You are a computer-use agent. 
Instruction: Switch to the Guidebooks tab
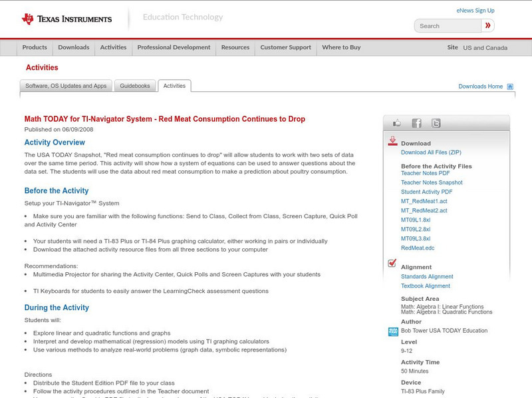coord(135,86)
